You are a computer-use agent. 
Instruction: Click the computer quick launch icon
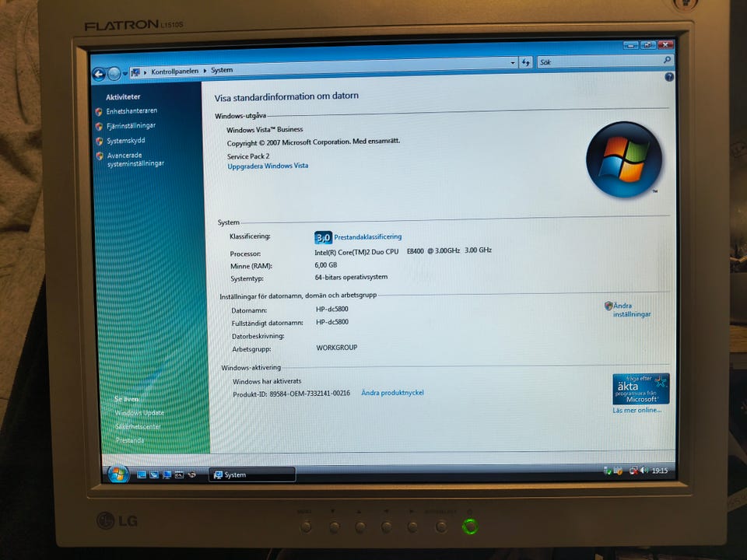tap(167, 474)
